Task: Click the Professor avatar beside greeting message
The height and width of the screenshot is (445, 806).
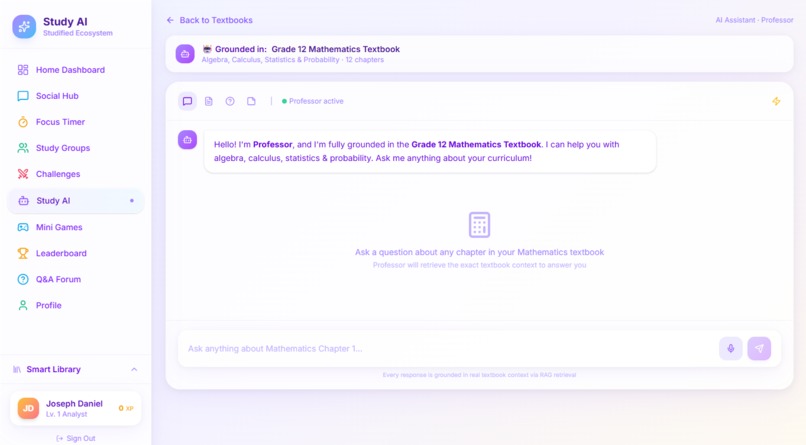Action: (x=187, y=140)
